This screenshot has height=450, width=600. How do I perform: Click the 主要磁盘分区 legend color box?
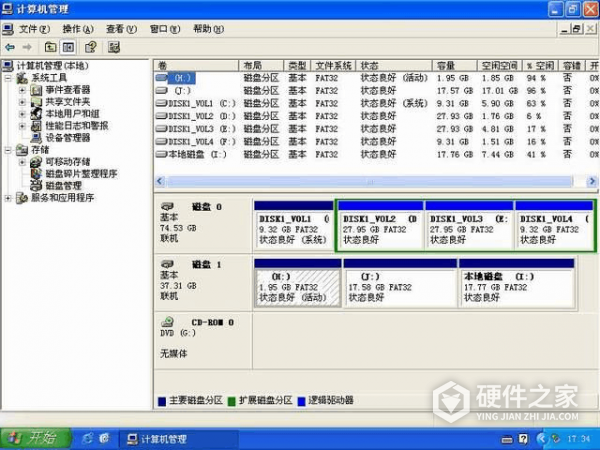[x=162, y=401]
